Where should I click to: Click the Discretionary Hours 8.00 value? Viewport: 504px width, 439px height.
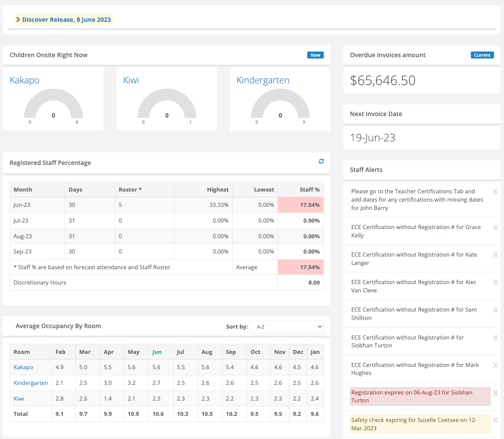click(314, 282)
